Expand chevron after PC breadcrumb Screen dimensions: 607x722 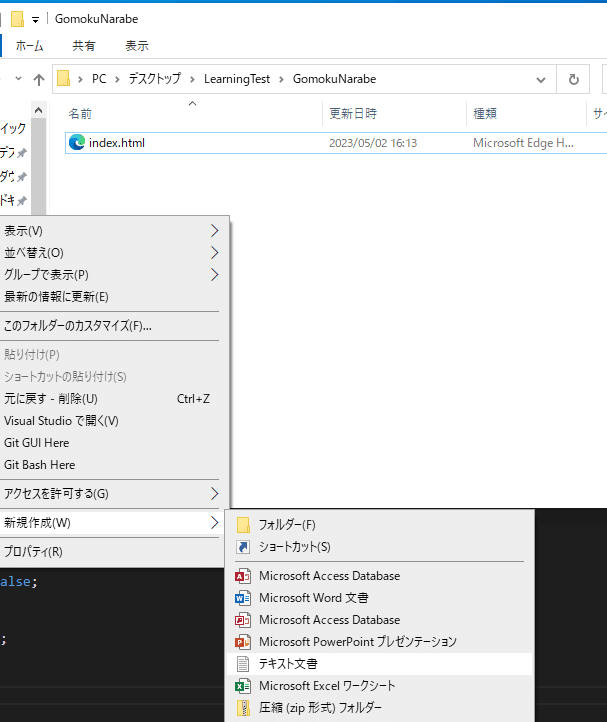click(117, 80)
